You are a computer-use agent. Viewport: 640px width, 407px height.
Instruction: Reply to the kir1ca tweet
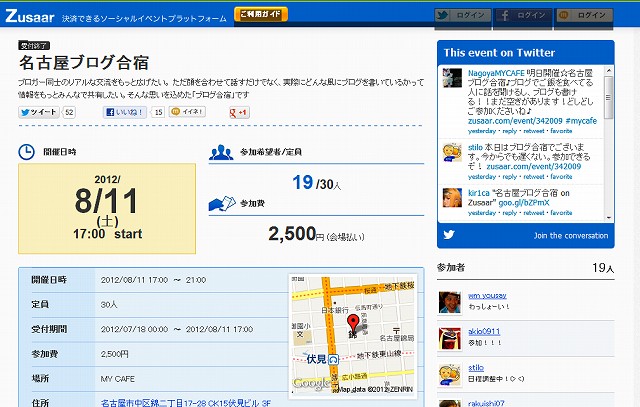click(x=509, y=213)
